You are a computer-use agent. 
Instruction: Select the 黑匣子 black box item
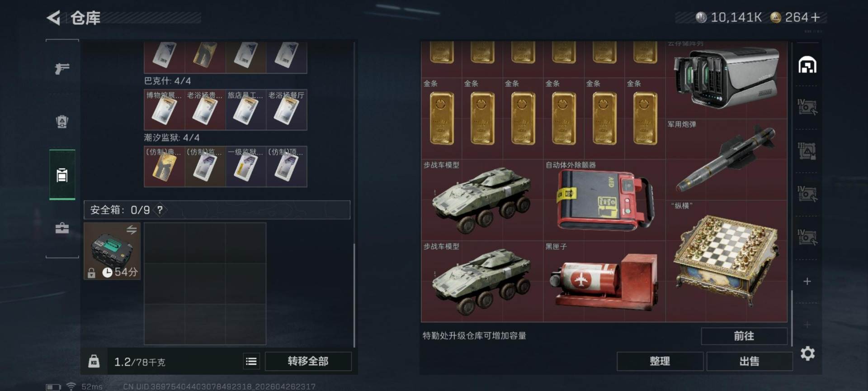(604, 281)
